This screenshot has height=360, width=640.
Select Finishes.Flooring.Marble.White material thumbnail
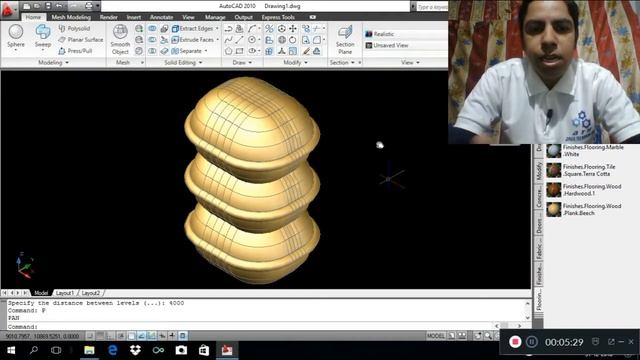click(553, 151)
